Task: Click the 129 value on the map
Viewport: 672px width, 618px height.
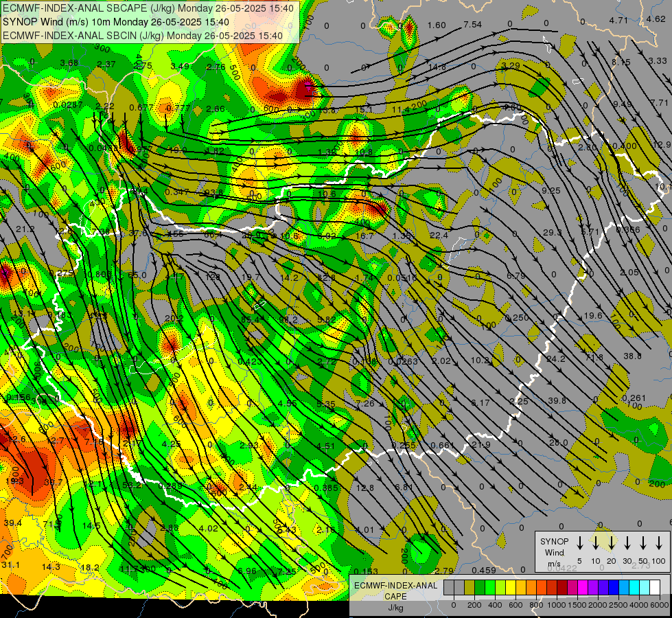Action: [x=213, y=277]
